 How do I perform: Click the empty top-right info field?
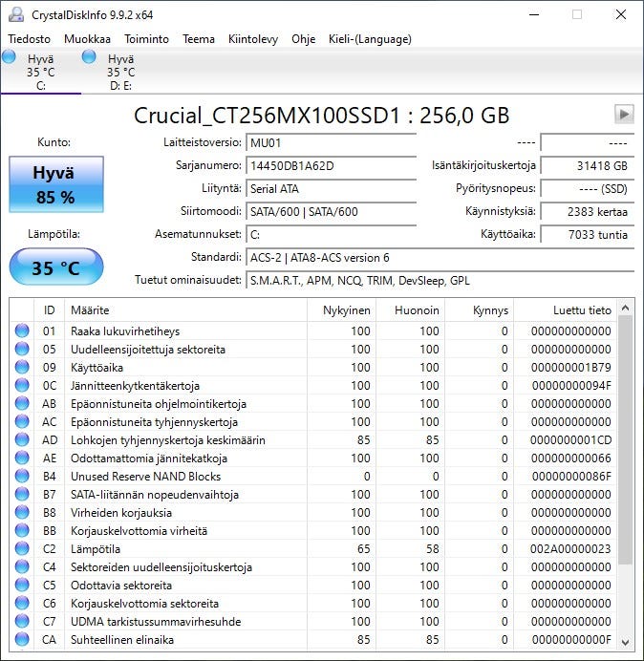coord(587,143)
